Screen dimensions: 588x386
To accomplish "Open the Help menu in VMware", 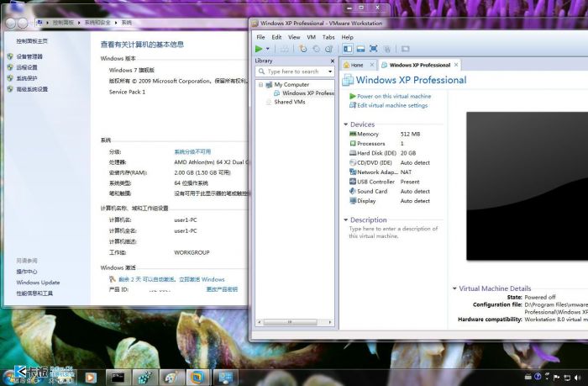I will (x=347, y=37).
